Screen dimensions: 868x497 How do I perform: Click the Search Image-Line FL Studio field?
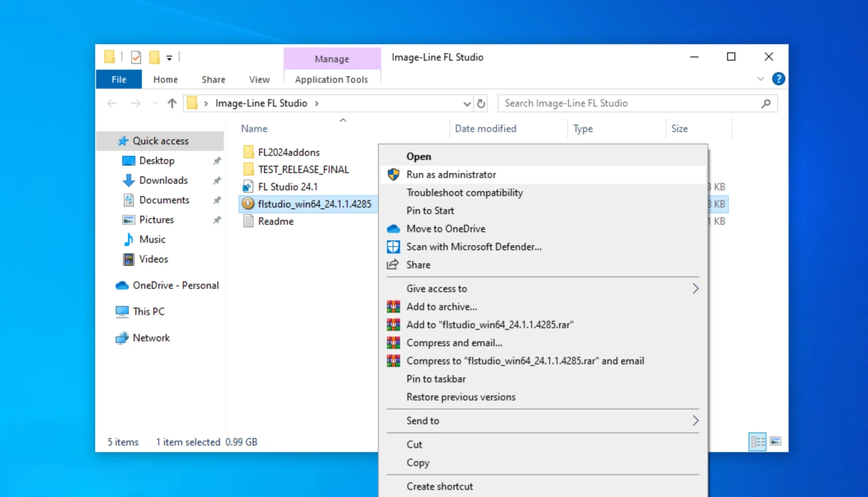[x=637, y=103]
